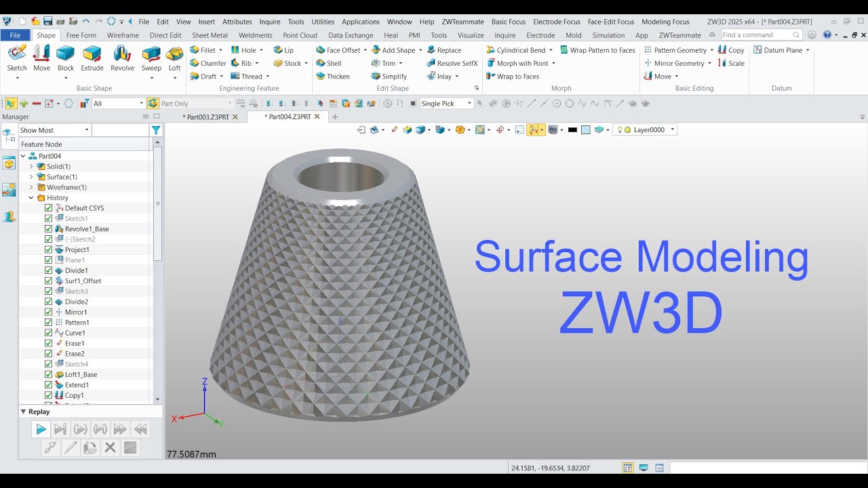This screenshot has height=488, width=868.
Task: Play the feature history replay
Action: pos(41,429)
